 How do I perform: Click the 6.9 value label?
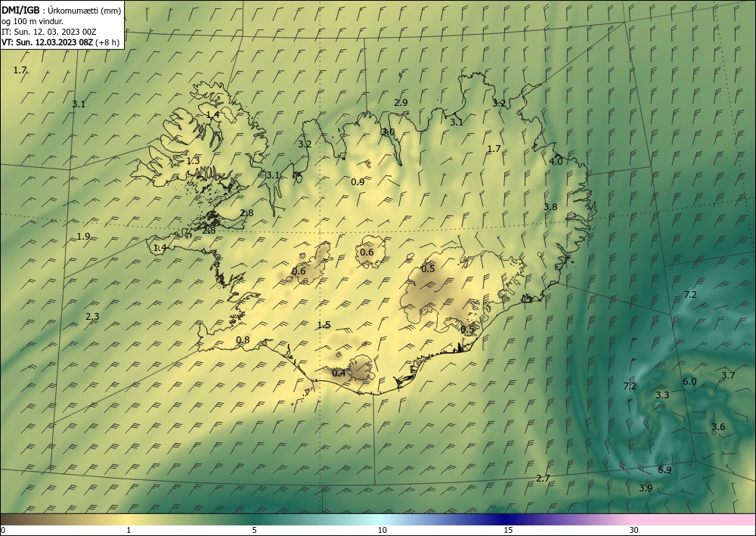[x=665, y=470]
